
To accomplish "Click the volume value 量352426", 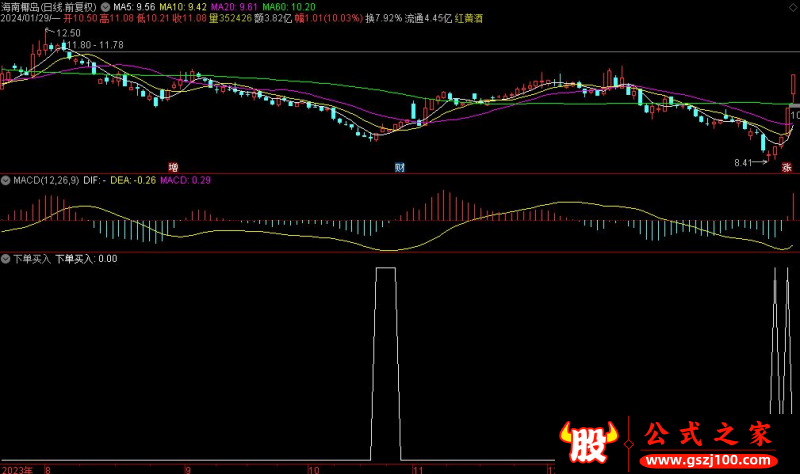I will tap(231, 18).
